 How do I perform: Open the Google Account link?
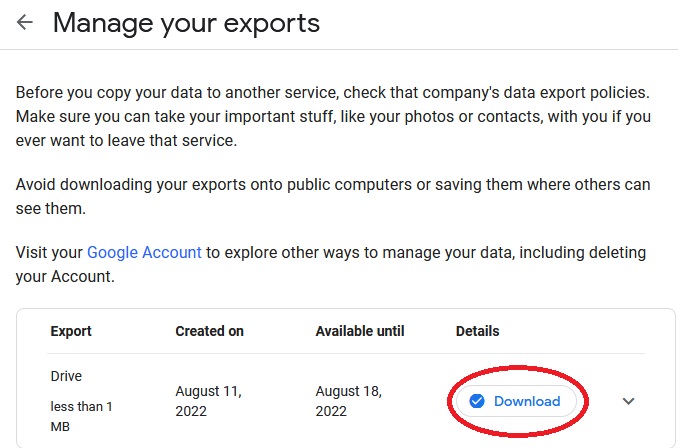coord(144,253)
